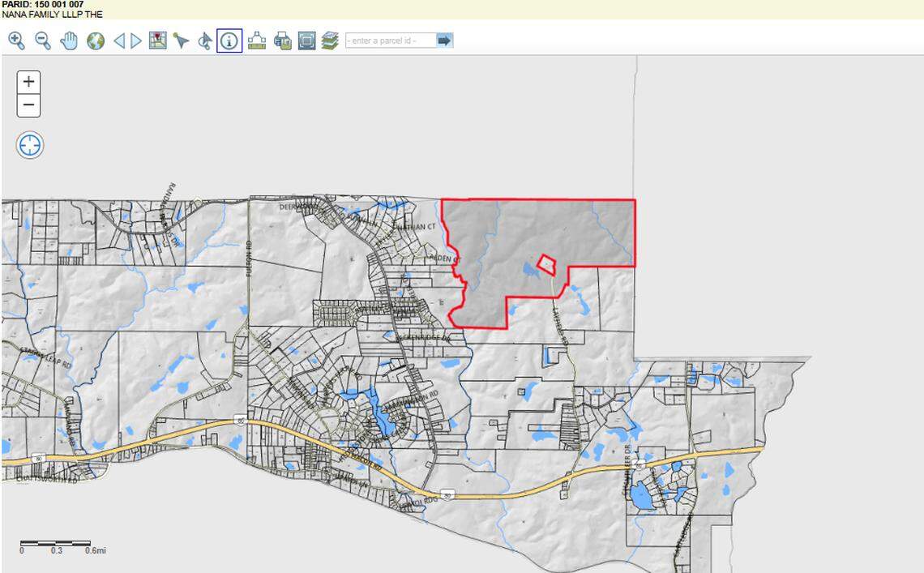Click the locate crosshair control
Image resolution: width=924 pixels, height=573 pixels.
(x=29, y=146)
